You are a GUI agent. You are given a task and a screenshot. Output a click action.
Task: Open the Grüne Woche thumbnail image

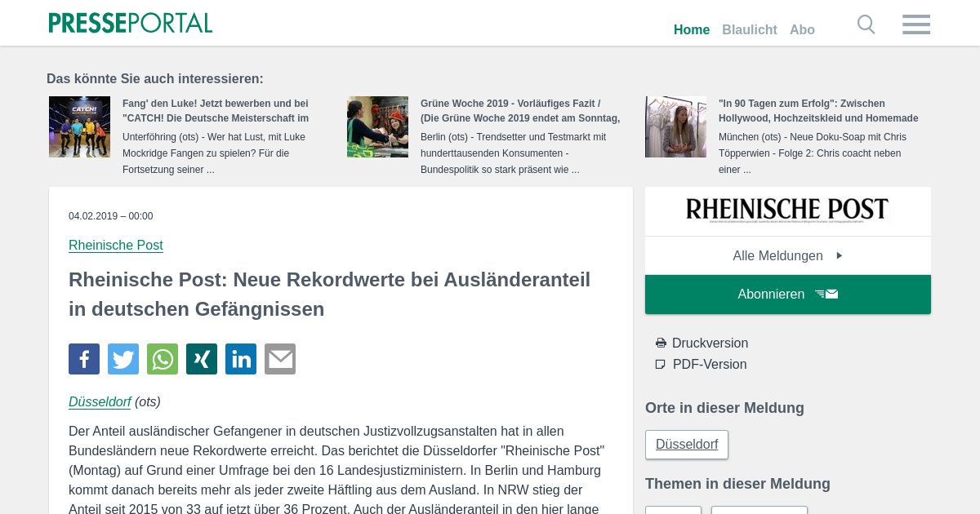(x=377, y=126)
